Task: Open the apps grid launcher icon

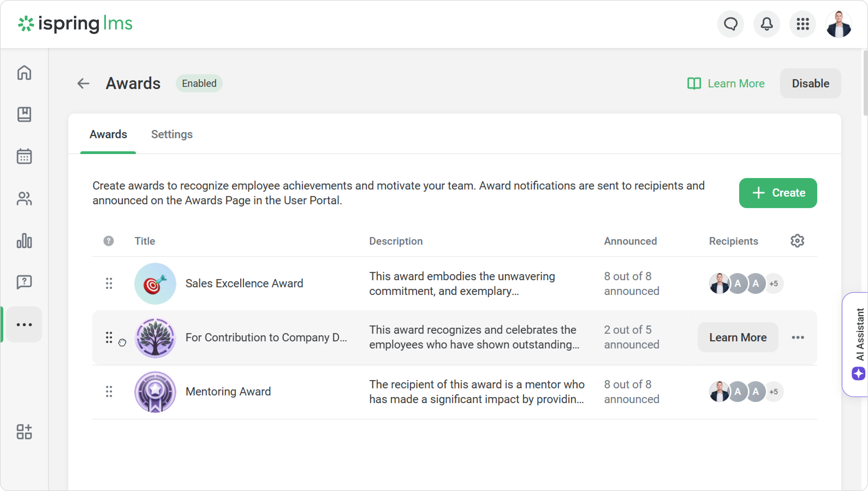Action: coord(803,24)
